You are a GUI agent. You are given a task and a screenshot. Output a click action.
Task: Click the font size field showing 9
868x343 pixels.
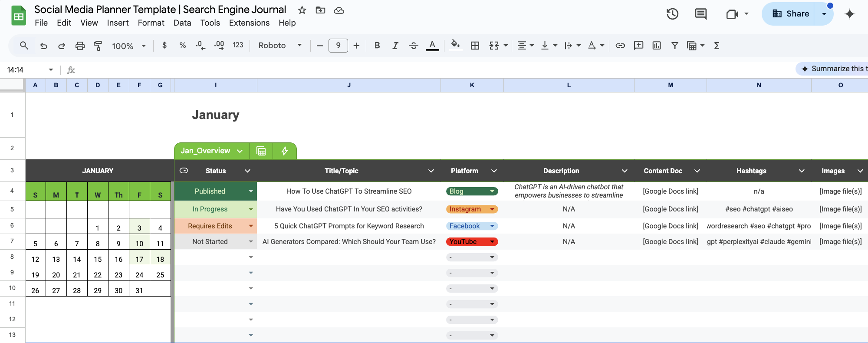(x=338, y=46)
